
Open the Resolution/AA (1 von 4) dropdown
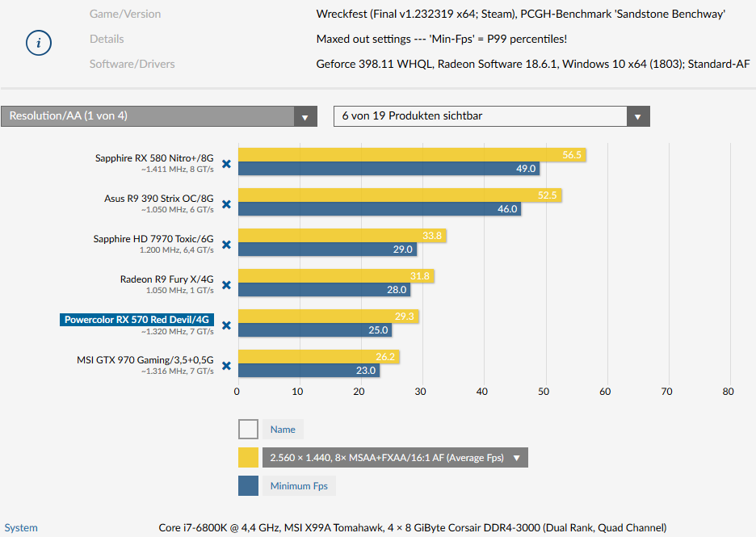pos(159,116)
